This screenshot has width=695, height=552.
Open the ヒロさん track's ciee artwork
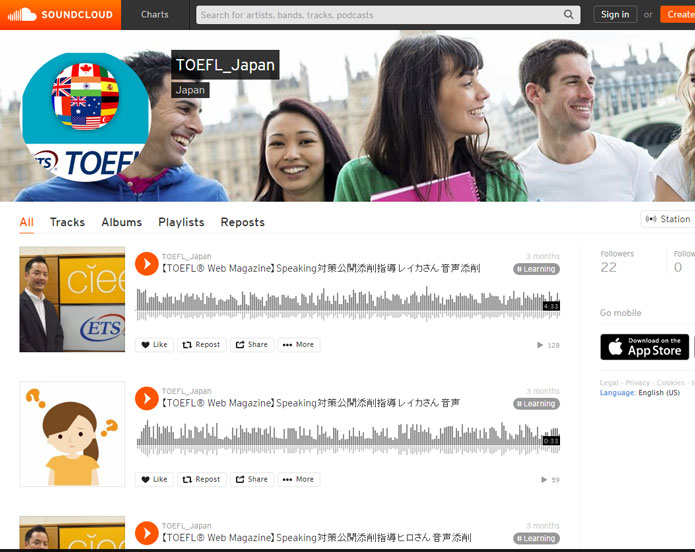(x=72, y=532)
